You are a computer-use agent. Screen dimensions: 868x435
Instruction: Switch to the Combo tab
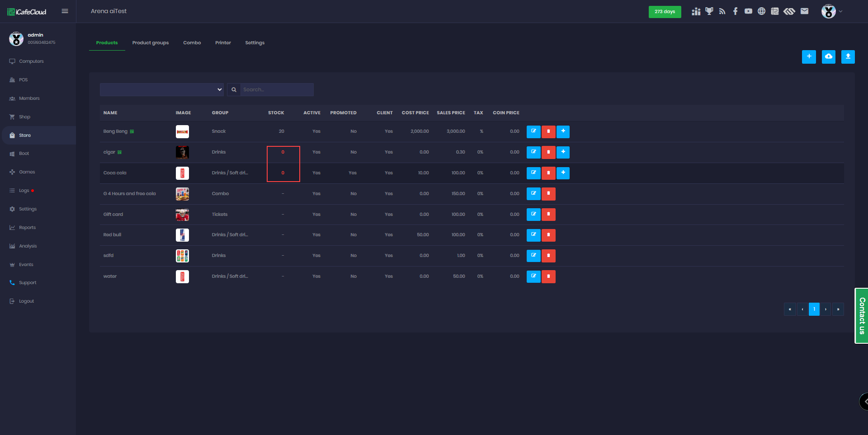point(192,43)
